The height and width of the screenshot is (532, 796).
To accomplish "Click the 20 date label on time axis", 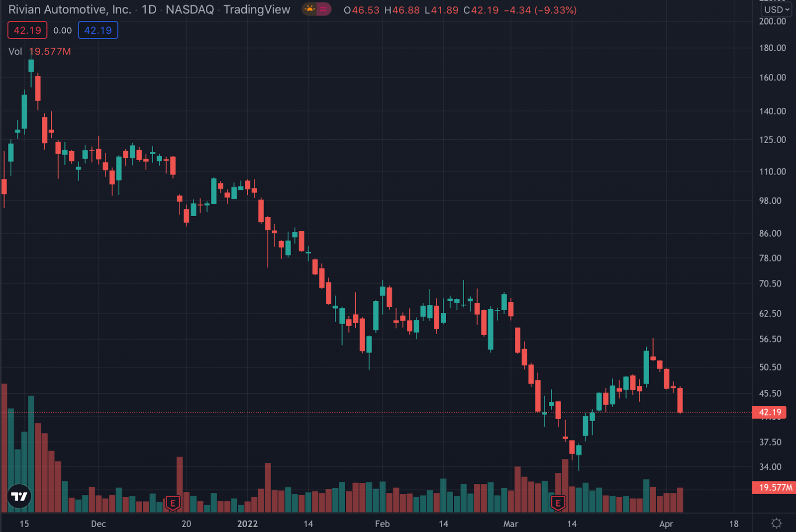I will coord(186,524).
